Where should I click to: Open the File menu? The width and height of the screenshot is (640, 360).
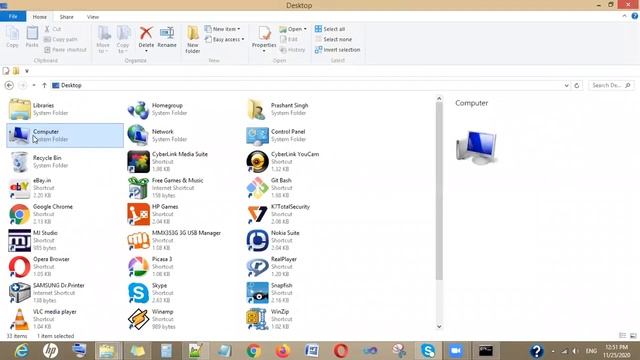pyautogui.click(x=13, y=16)
